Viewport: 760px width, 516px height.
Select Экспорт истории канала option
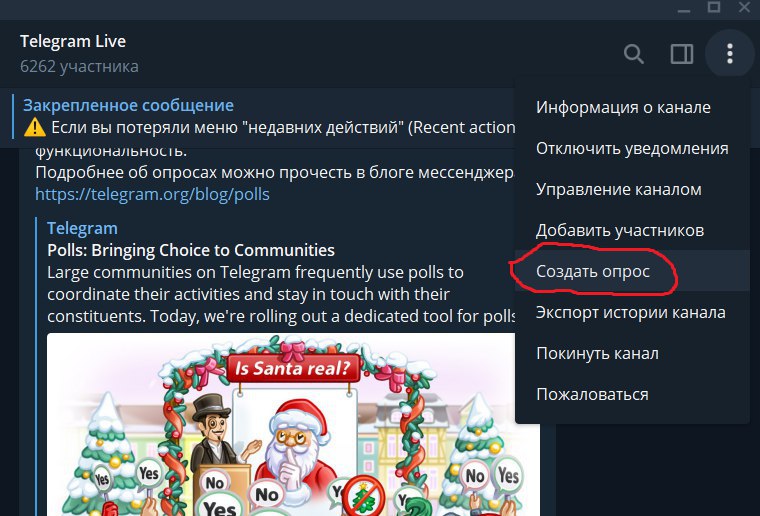pyautogui.click(x=633, y=313)
